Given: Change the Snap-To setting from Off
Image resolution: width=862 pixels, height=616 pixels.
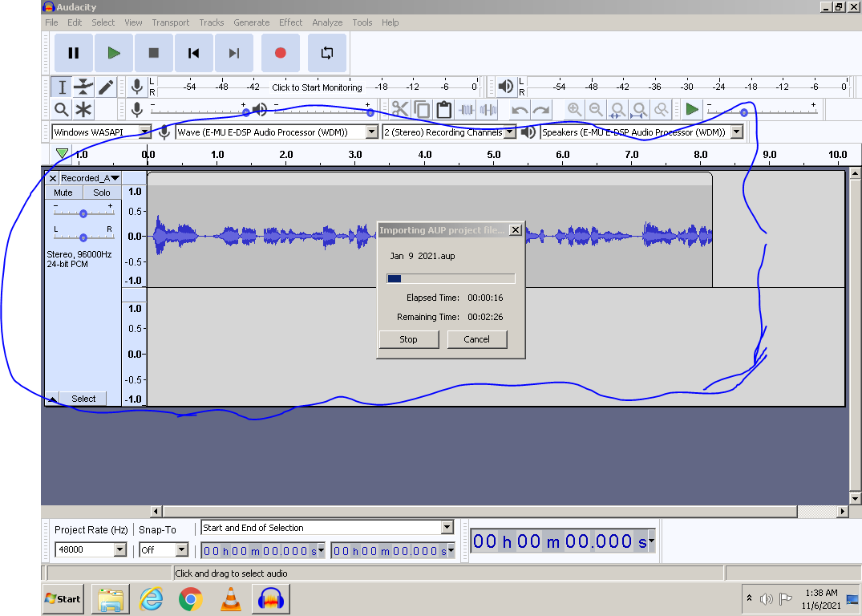Looking at the screenshot, I should point(180,549).
